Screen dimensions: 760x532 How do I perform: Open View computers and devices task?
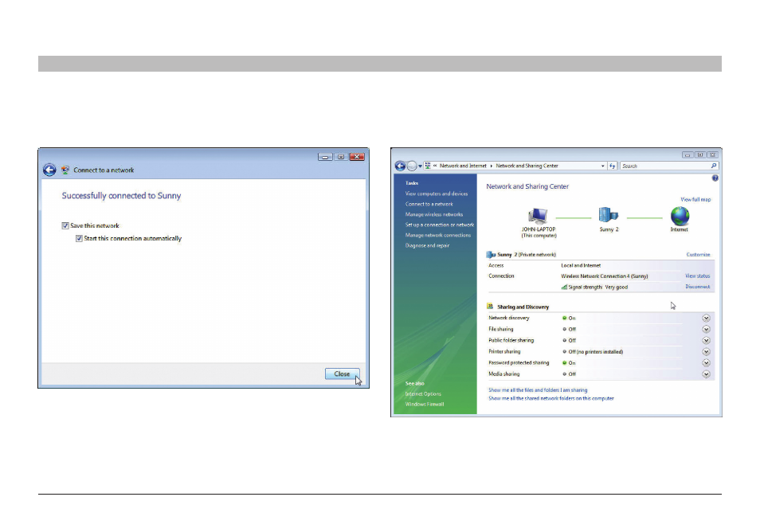(437, 194)
